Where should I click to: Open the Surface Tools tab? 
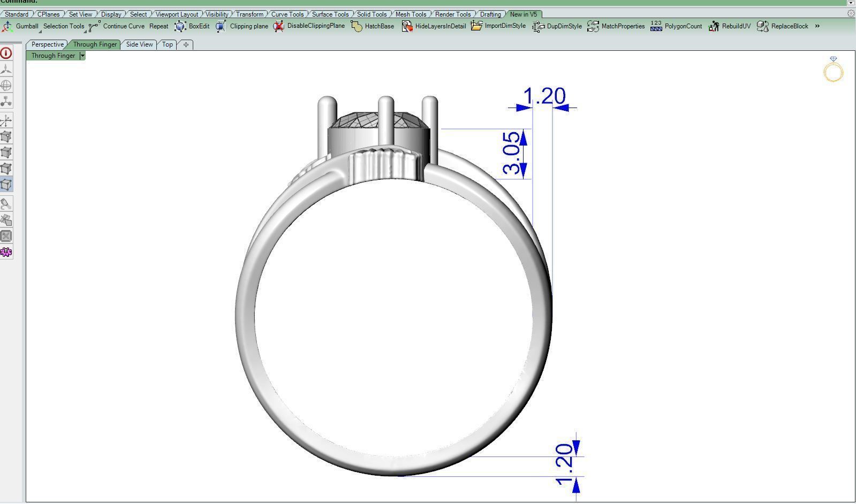coord(330,14)
